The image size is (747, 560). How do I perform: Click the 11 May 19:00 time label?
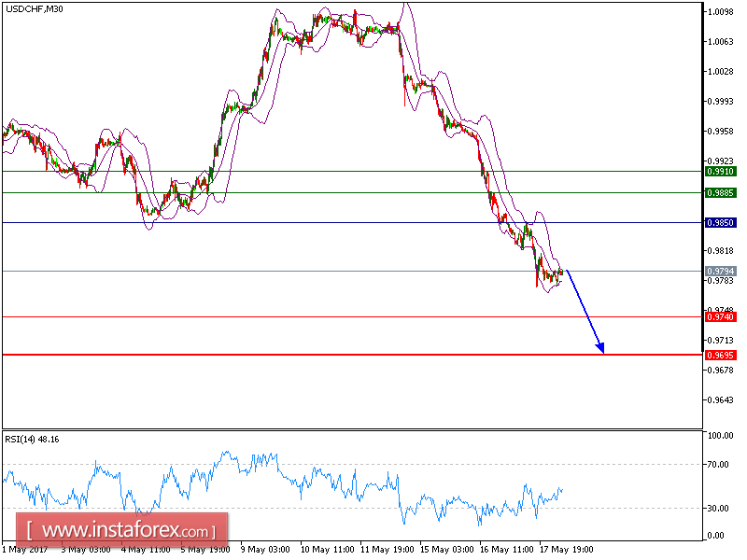coord(388,550)
